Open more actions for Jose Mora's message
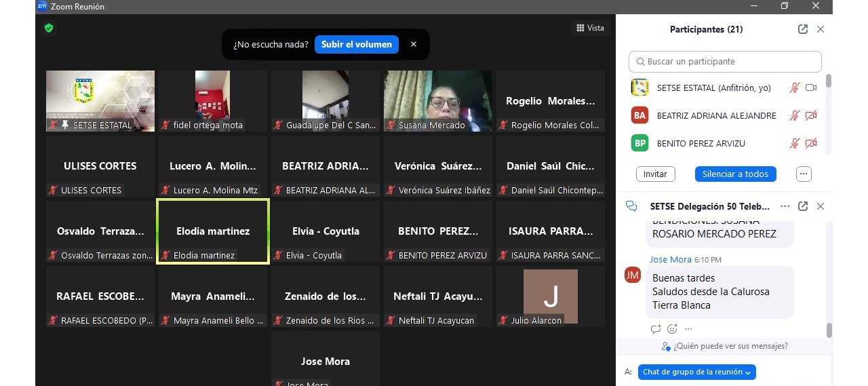 (x=688, y=329)
